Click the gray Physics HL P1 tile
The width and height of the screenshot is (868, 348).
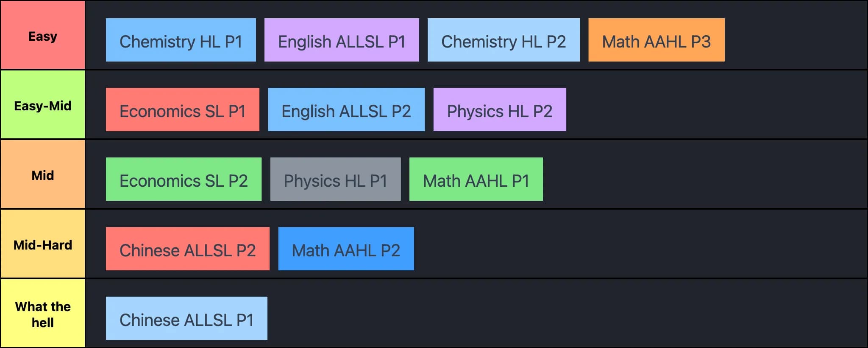click(335, 179)
